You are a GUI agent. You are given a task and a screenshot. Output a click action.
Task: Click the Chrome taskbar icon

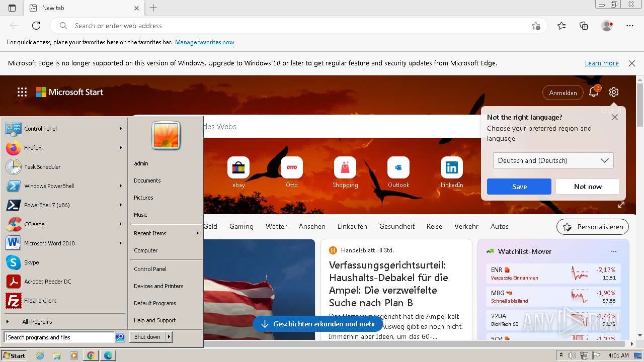[91, 355]
